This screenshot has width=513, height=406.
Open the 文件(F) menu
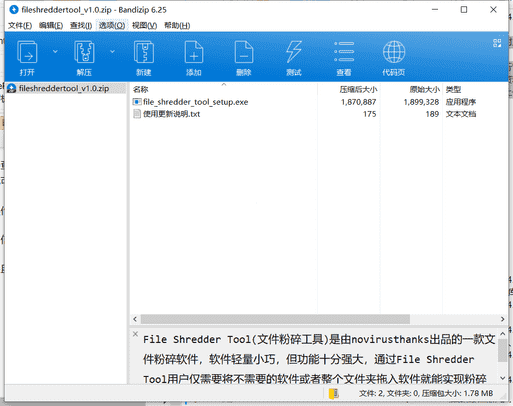click(x=20, y=26)
